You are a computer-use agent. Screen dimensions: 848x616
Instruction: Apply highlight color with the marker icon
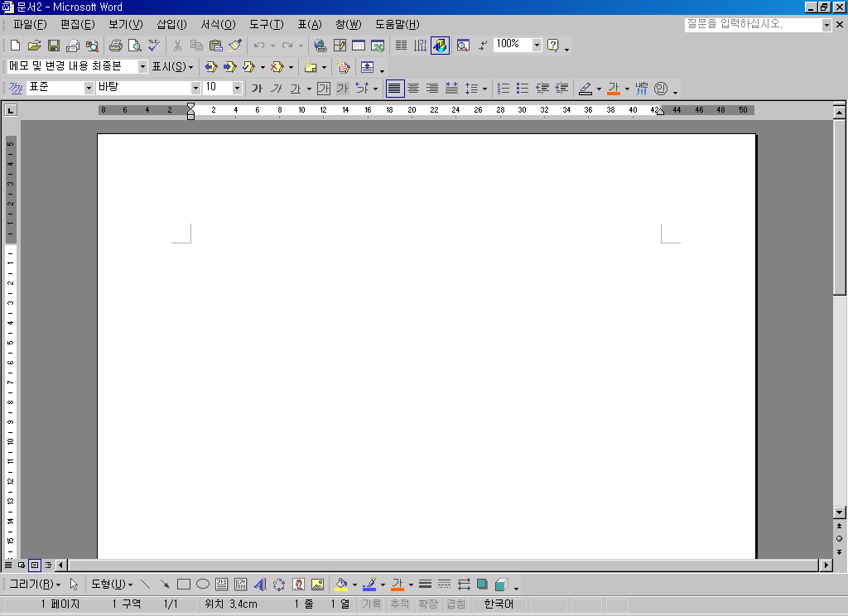(x=585, y=88)
